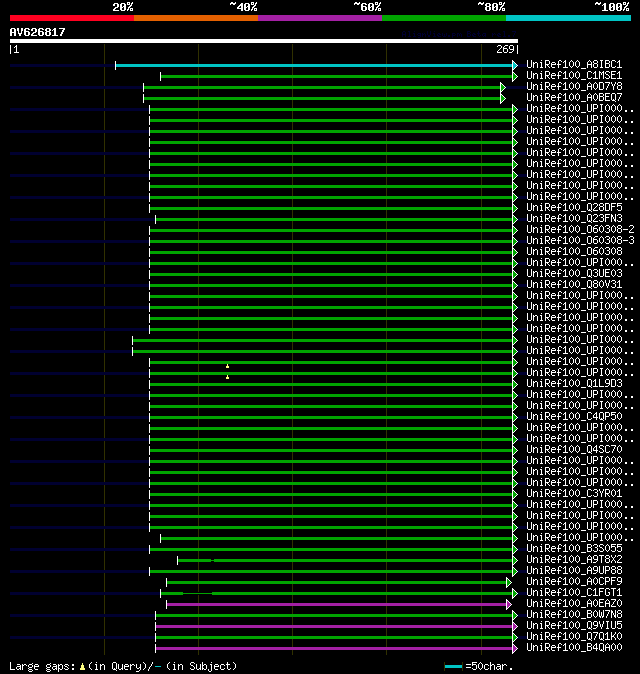
Task: Click the UniRef100_Q1L9D3 label
Action: pos(574,383)
